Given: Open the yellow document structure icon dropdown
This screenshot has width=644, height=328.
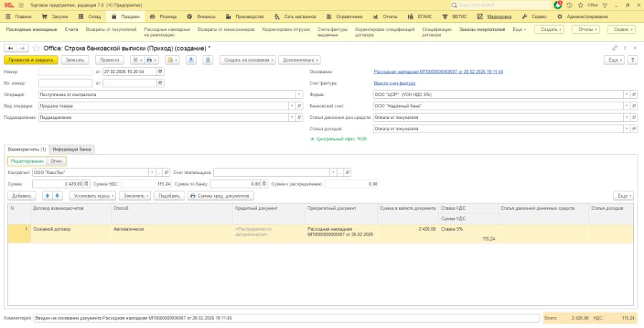Looking at the screenshot, I should tap(172, 60).
